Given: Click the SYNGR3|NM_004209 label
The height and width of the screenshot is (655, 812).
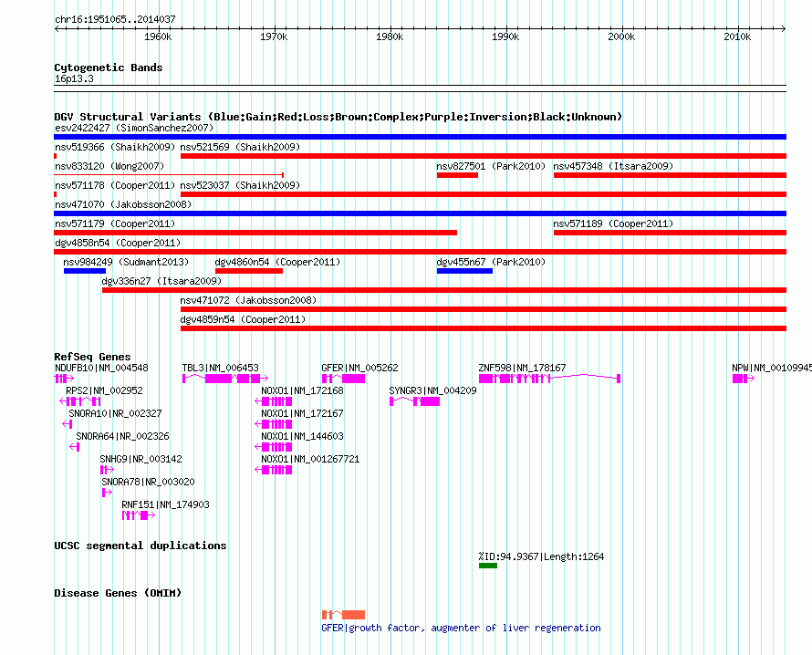Looking at the screenshot, I should (x=432, y=390).
